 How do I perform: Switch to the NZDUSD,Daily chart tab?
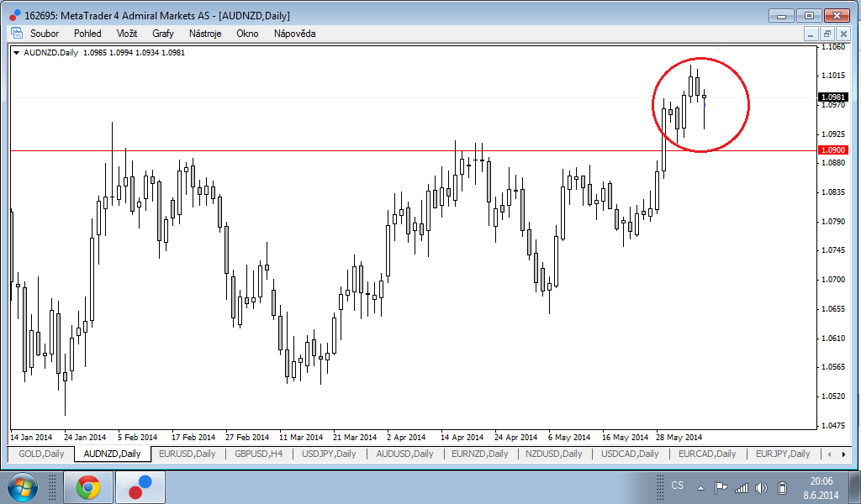point(553,454)
